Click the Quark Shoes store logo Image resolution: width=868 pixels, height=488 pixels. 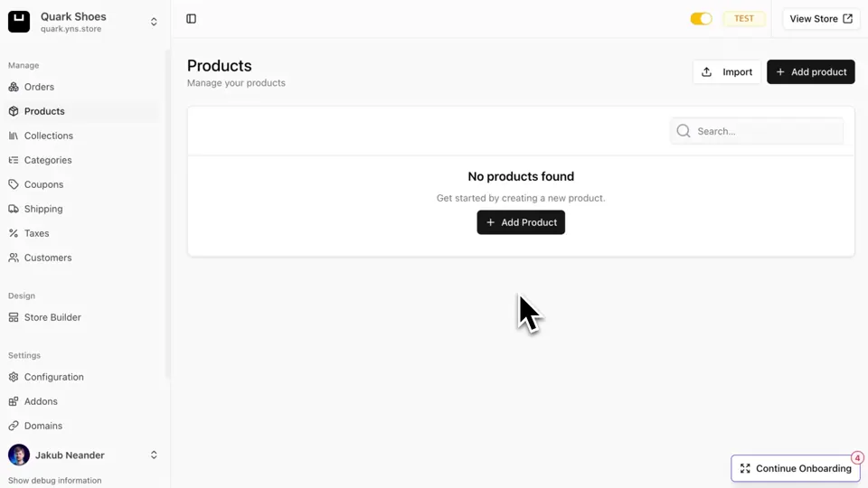pyautogui.click(x=19, y=22)
